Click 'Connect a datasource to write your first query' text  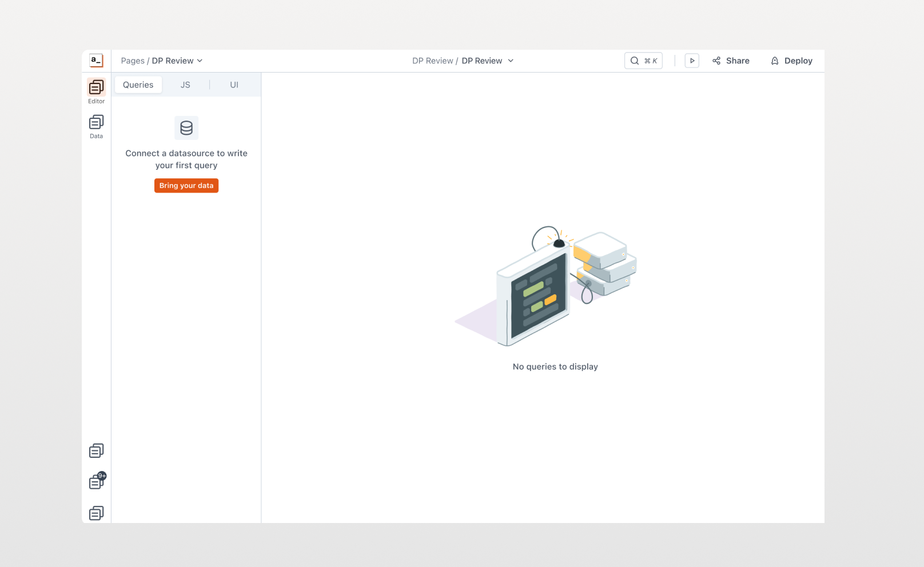(186, 159)
